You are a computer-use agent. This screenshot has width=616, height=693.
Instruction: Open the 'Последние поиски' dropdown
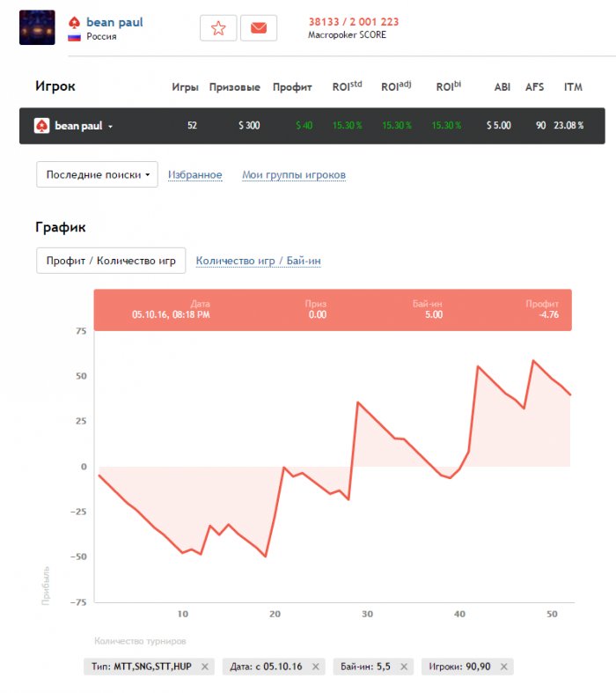click(97, 174)
